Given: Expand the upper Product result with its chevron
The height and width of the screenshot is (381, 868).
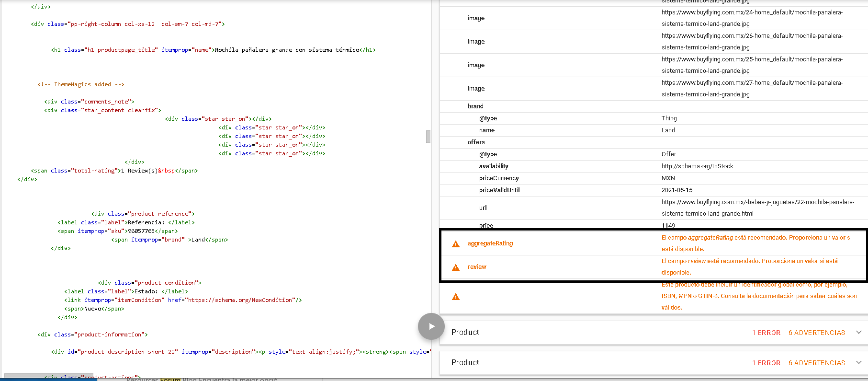Looking at the screenshot, I should pyautogui.click(x=859, y=332).
